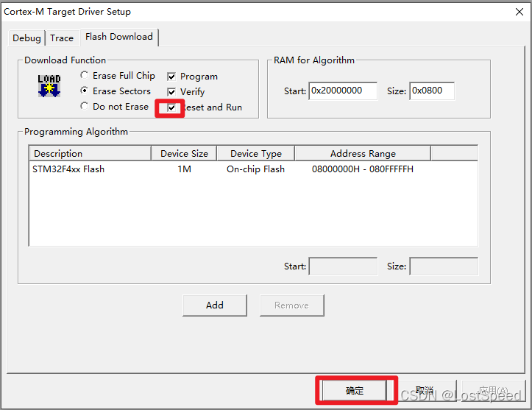Edit the RAM Size field 0x0800
Viewport: 532px width, 410px height.
point(432,91)
